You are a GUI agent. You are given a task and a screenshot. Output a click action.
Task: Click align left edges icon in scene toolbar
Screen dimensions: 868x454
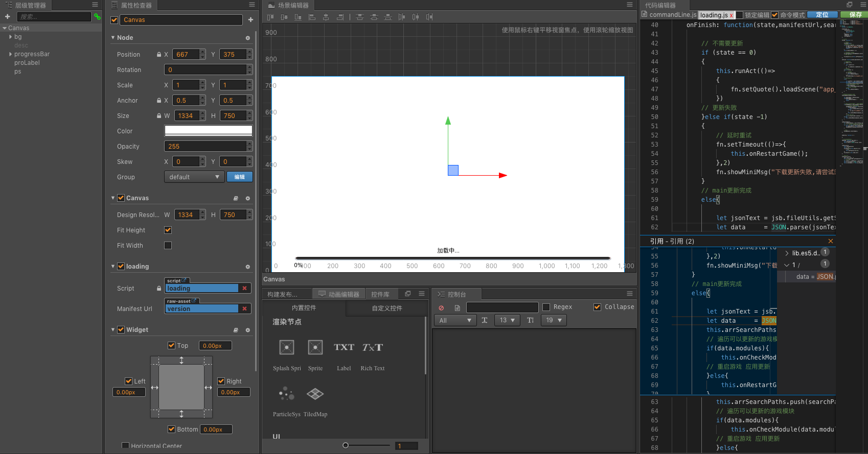[312, 17]
